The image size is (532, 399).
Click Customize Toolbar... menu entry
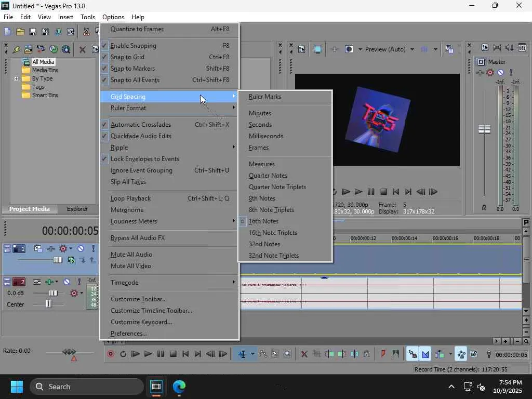(139, 299)
